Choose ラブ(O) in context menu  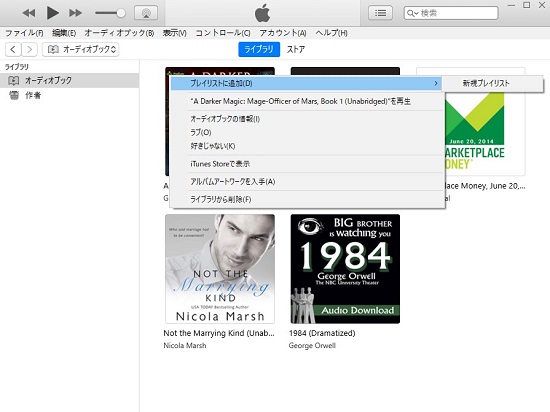[x=306, y=133]
